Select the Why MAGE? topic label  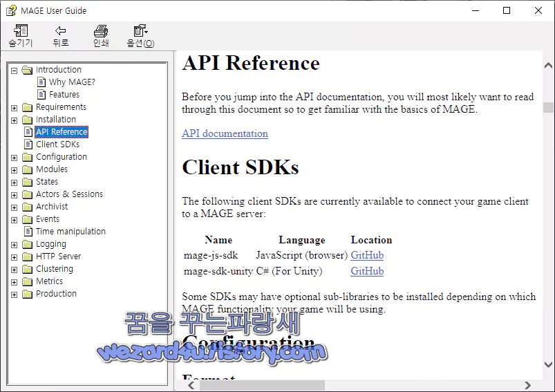tap(72, 82)
